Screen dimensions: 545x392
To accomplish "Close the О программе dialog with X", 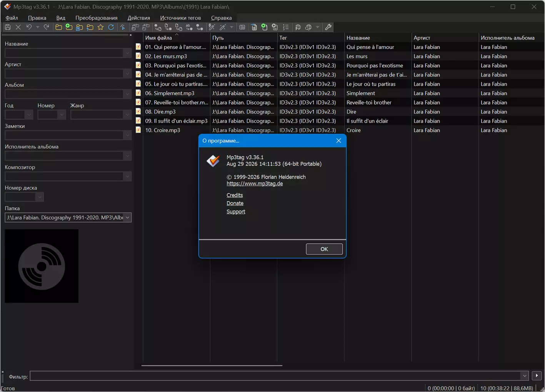I will tap(338, 141).
